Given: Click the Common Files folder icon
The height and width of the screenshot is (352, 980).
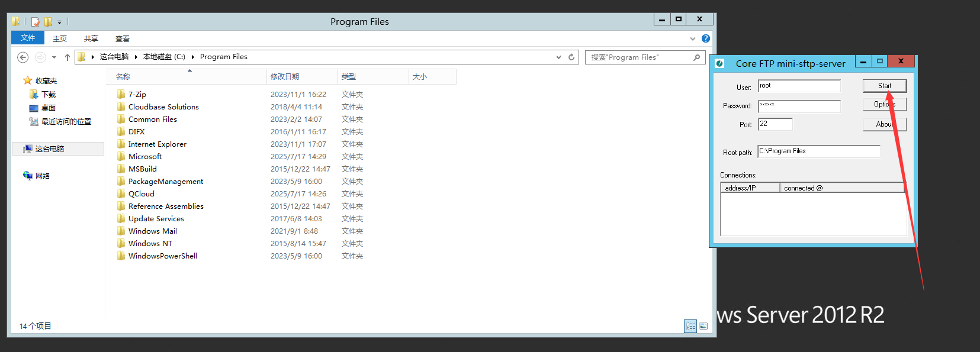Looking at the screenshot, I should point(121,119).
